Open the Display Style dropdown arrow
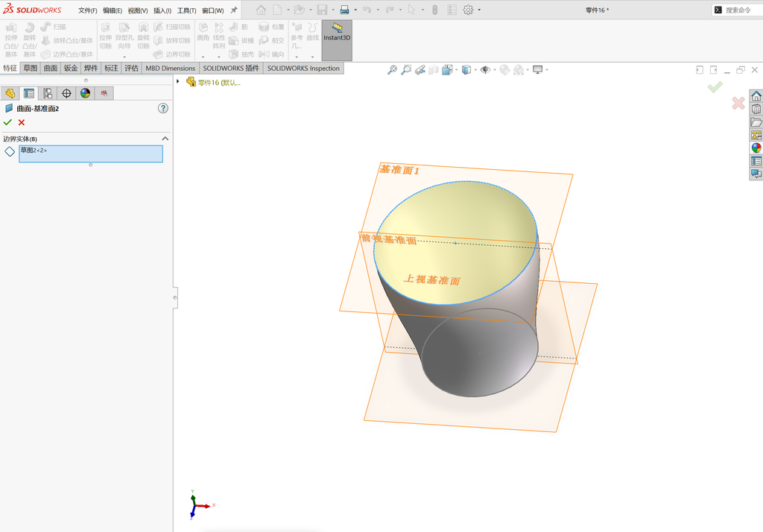This screenshot has height=532, width=763. 475,70
